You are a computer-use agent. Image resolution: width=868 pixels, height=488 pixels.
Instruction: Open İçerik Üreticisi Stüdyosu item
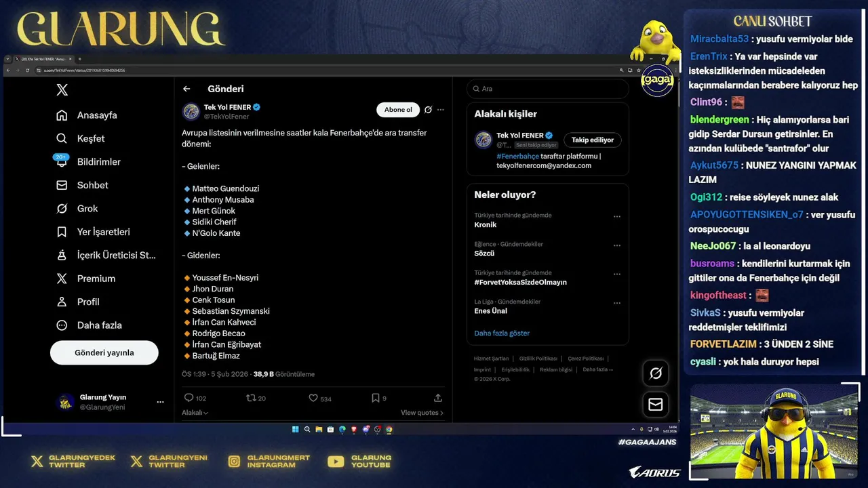coord(106,255)
